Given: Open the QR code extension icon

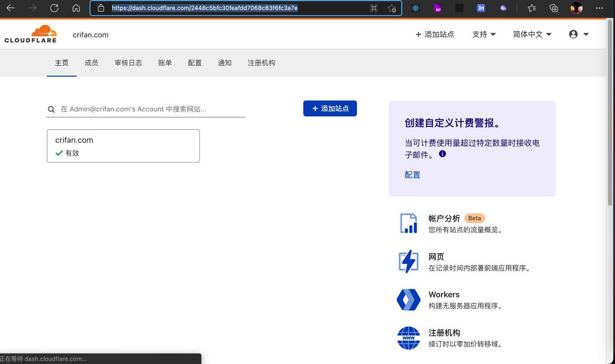Looking at the screenshot, I should (x=459, y=8).
